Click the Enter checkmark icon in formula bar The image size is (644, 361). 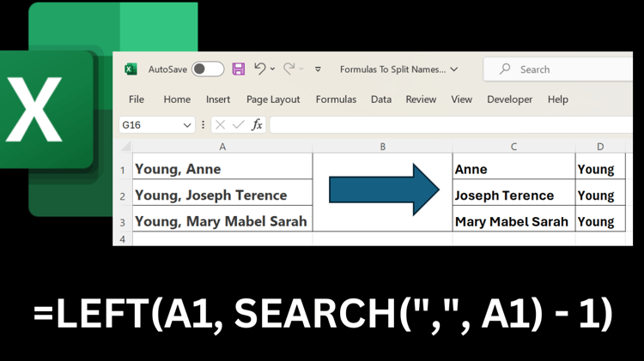coord(238,124)
